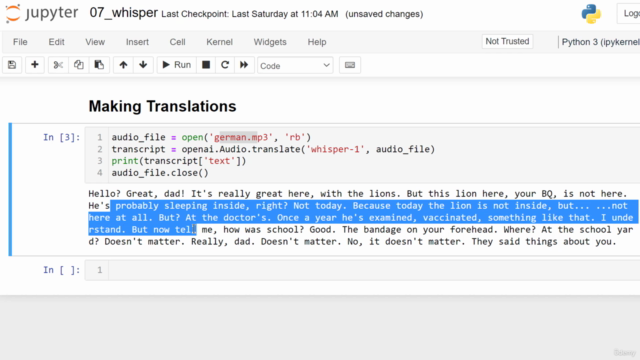The height and width of the screenshot is (360, 640).
Task: Click the Jupyter logo
Action: [42, 13]
